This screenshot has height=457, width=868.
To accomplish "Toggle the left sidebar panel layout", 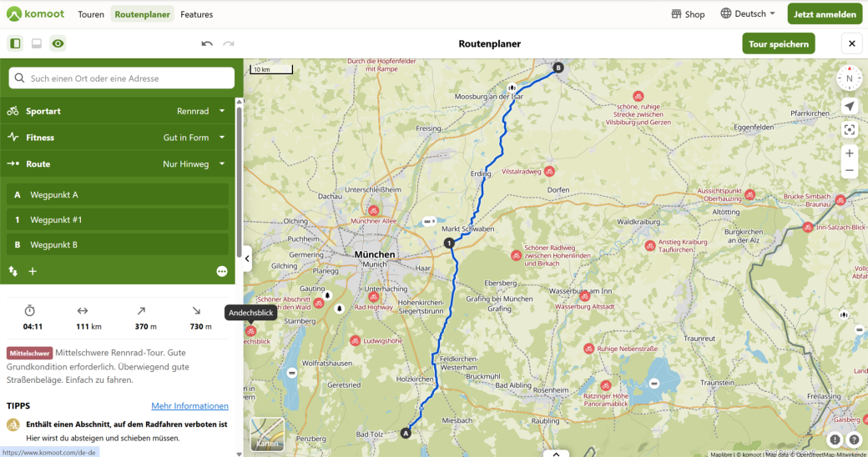I will tap(16, 43).
